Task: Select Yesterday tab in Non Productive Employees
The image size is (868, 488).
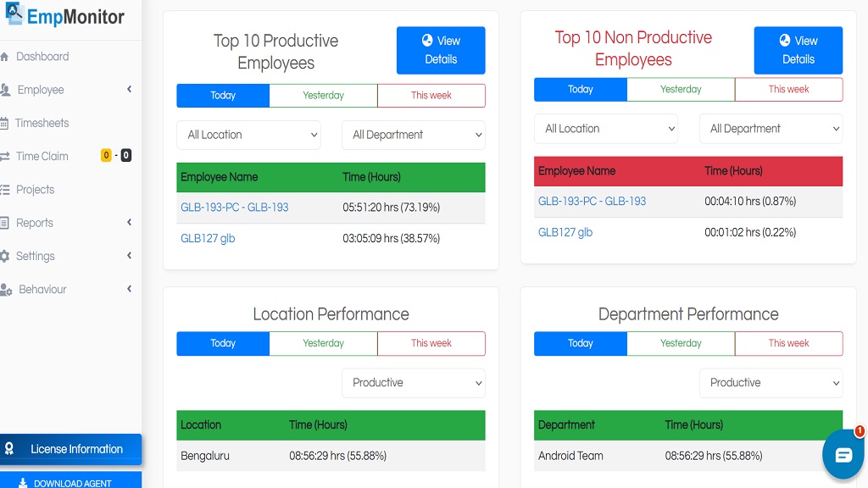Action: click(681, 90)
